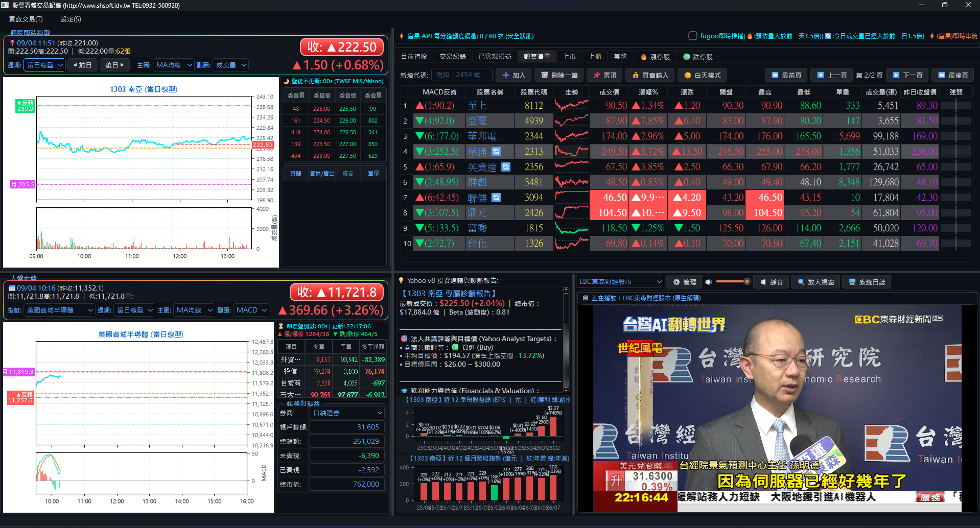The width and height of the screenshot is (980, 528).
Task: Click the 富喬 stock name
Action: tap(477, 228)
